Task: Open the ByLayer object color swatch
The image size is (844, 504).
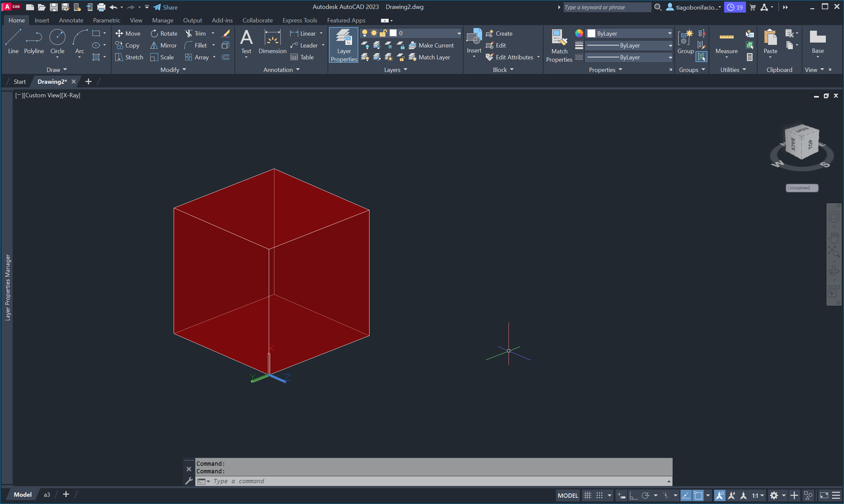Action: (591, 33)
